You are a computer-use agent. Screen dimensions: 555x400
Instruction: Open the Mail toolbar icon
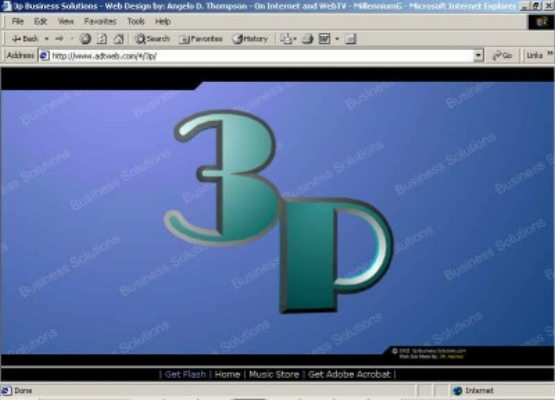coord(288,39)
